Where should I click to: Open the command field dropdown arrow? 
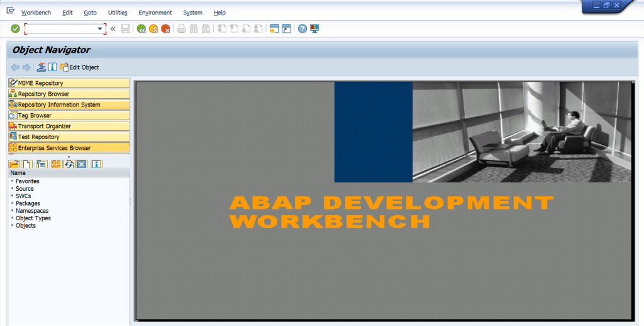[100, 29]
